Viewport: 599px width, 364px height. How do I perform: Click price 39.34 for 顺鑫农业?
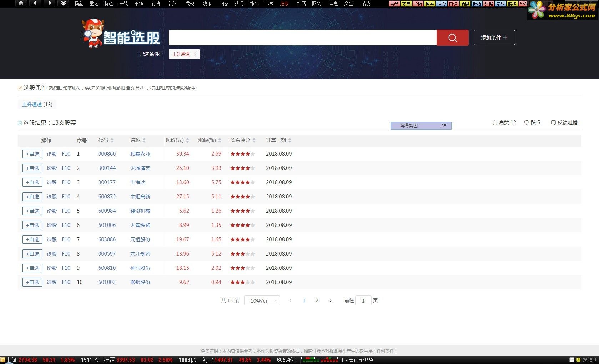183,154
